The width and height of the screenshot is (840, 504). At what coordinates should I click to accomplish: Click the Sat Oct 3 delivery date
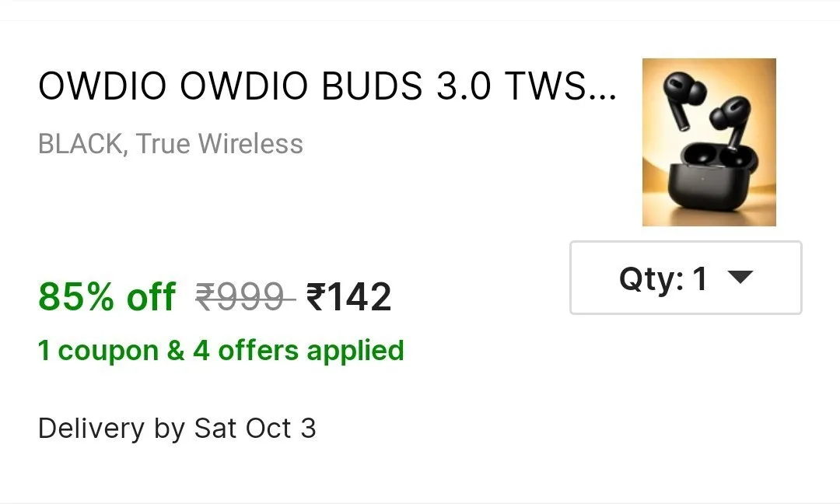click(x=255, y=429)
